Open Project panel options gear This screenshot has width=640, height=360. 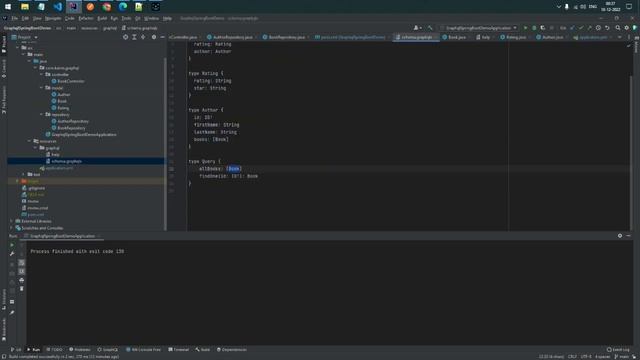tap(154, 37)
